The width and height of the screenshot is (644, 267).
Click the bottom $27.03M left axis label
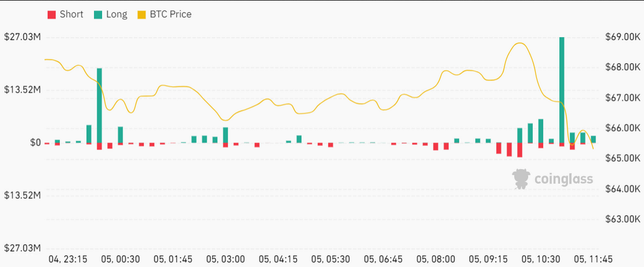tap(23, 248)
